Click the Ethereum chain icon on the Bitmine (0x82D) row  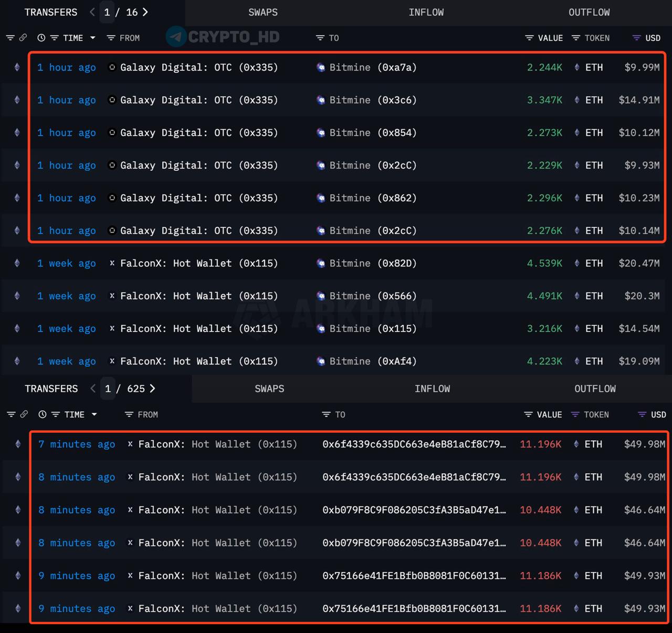tap(17, 263)
